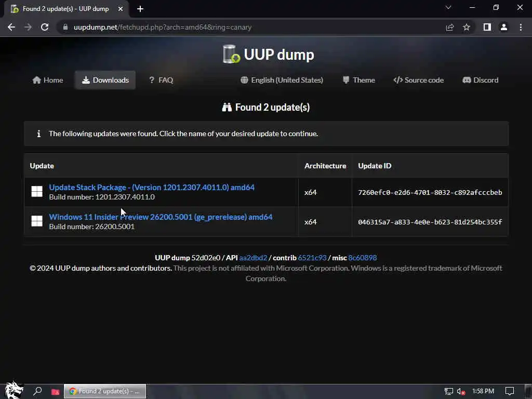
Task: Change language via English (United States)
Action: tap(282, 80)
